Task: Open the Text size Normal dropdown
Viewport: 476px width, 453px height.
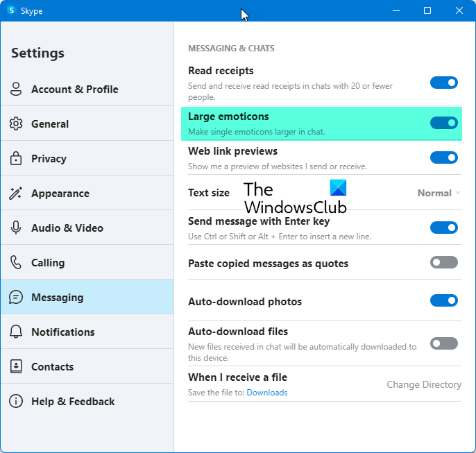Action: coord(439,193)
